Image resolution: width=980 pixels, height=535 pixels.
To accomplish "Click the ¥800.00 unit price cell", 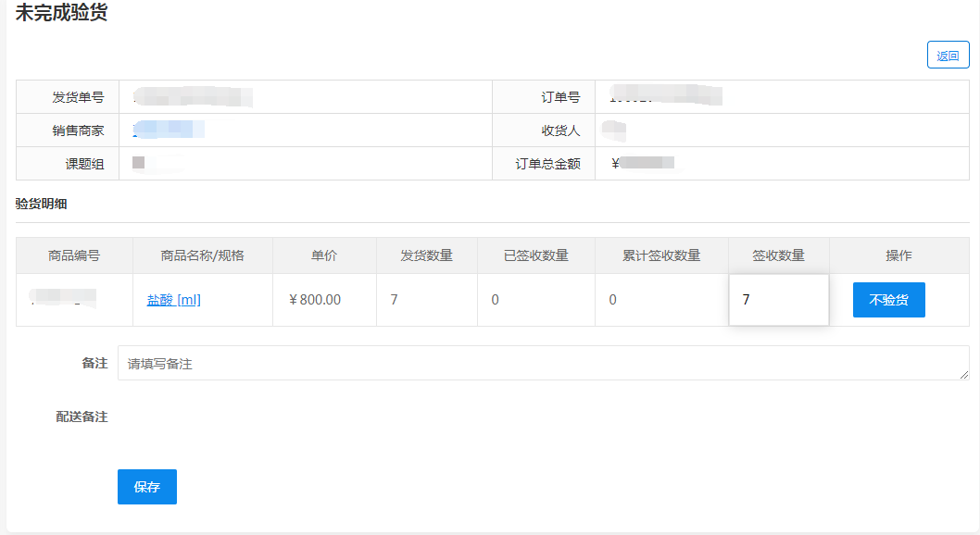I will pos(315,300).
